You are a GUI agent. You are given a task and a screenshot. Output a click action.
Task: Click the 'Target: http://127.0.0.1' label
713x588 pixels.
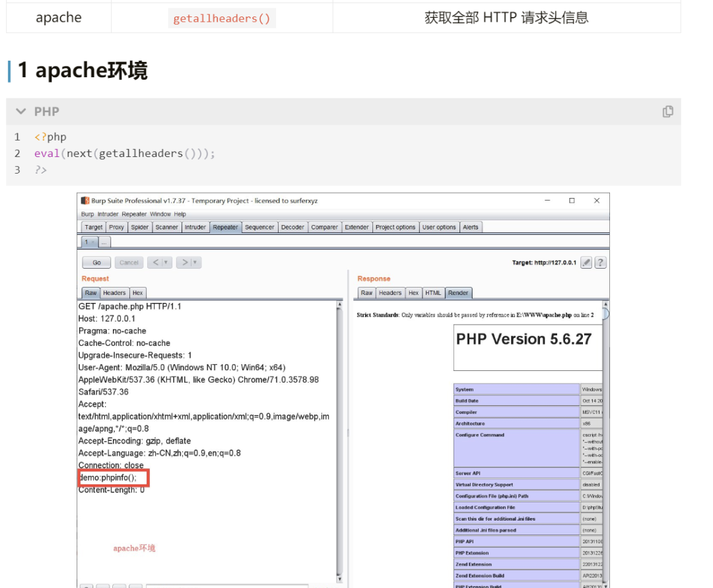tap(544, 263)
